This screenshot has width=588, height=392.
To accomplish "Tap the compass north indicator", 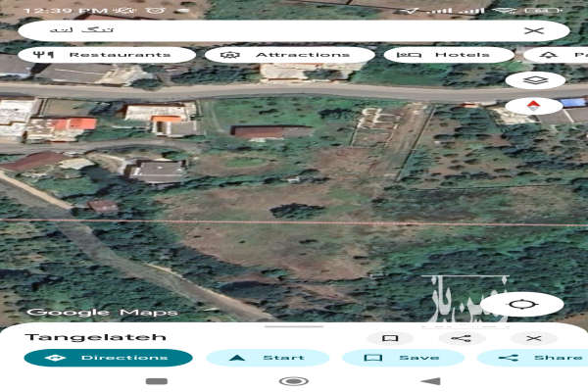I will [534, 106].
